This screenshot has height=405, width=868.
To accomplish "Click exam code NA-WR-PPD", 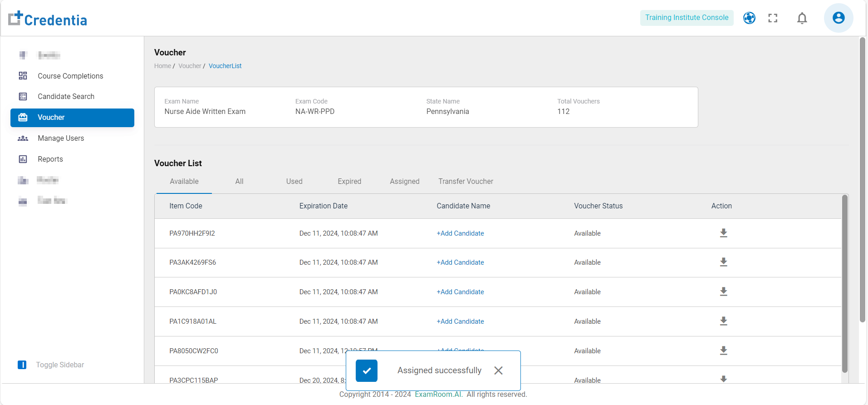I will [314, 112].
